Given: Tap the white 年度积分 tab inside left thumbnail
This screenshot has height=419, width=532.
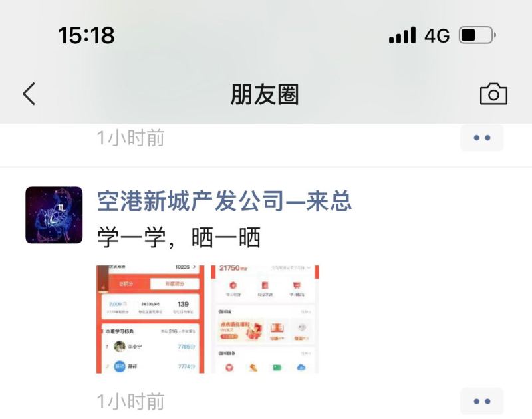Looking at the screenshot, I should click(x=174, y=283).
